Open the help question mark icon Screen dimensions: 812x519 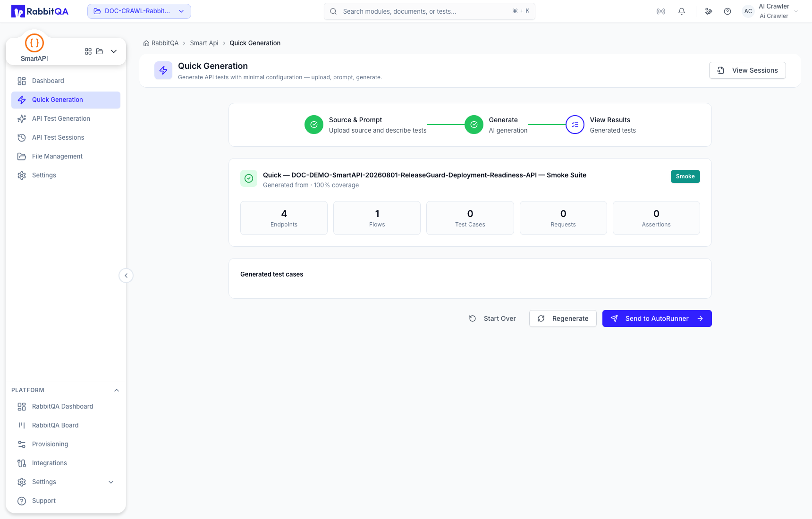click(x=727, y=11)
